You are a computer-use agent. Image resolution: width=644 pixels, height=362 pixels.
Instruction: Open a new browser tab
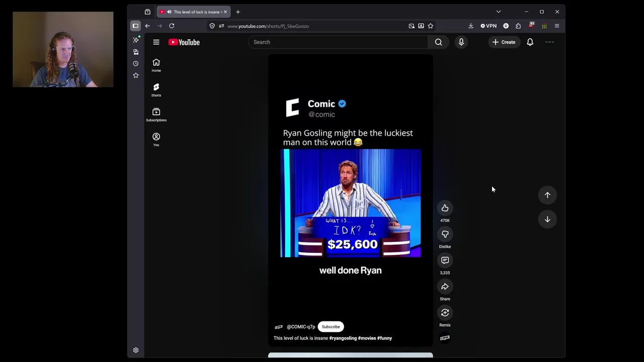(x=238, y=12)
